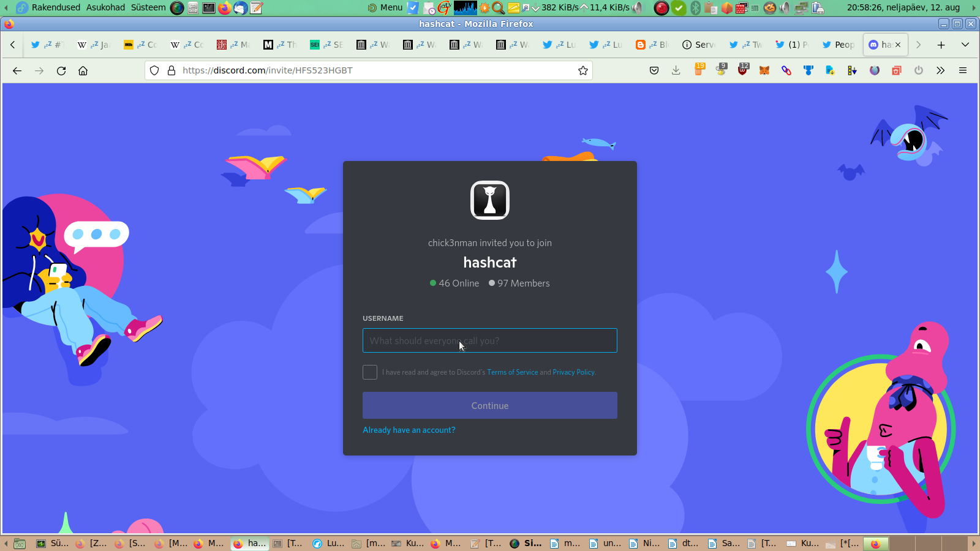Bookmark this page with the star
The image size is (980, 551).
[583, 70]
